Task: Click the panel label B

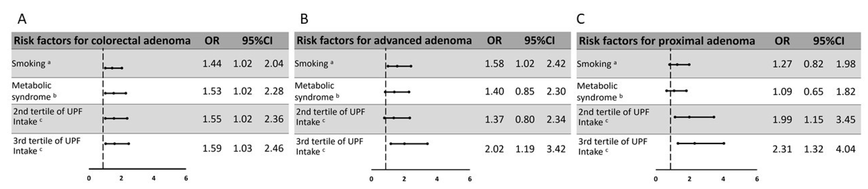Action: coord(304,19)
